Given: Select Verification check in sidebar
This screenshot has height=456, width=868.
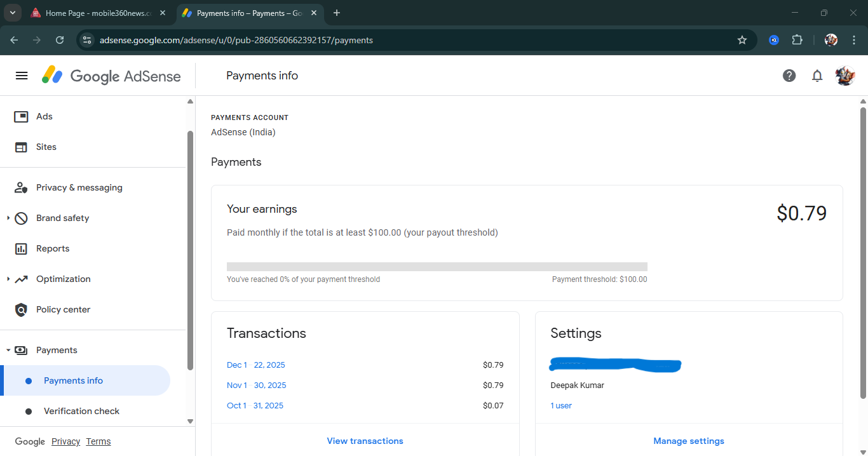Looking at the screenshot, I should [81, 412].
